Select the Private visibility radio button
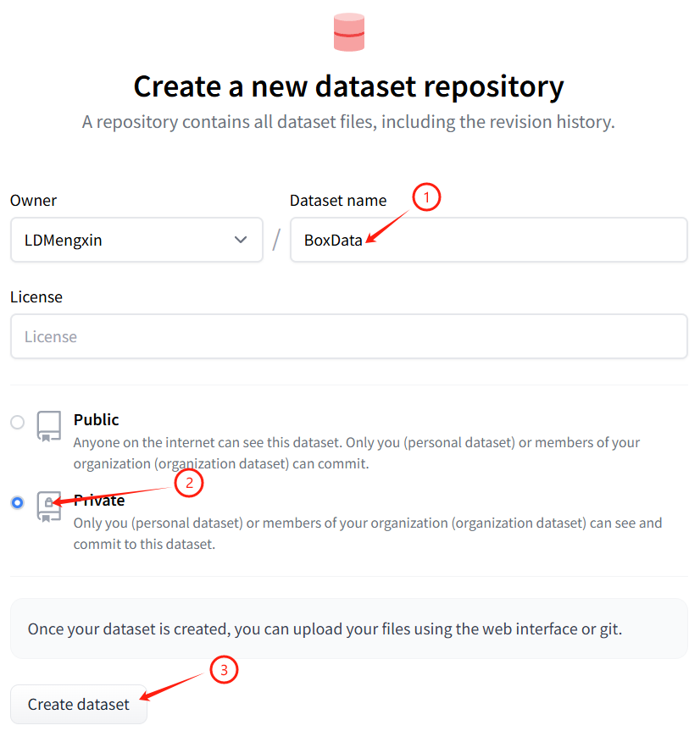 (x=17, y=502)
